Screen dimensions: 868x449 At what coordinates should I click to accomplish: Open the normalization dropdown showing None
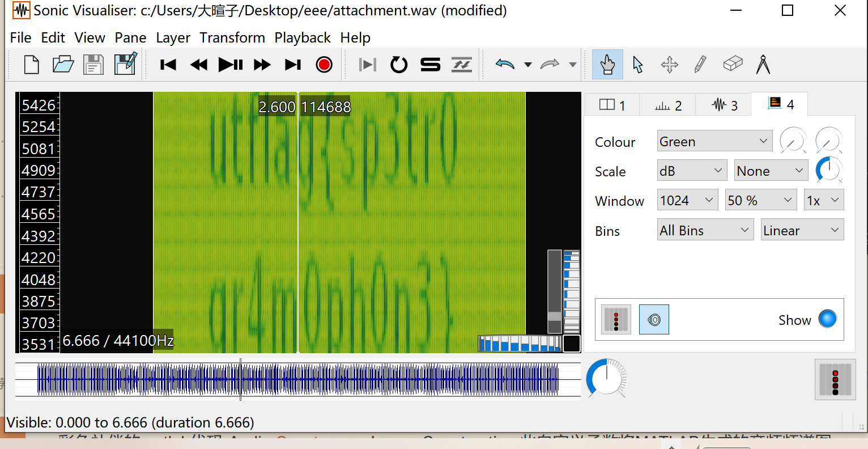[x=771, y=171]
